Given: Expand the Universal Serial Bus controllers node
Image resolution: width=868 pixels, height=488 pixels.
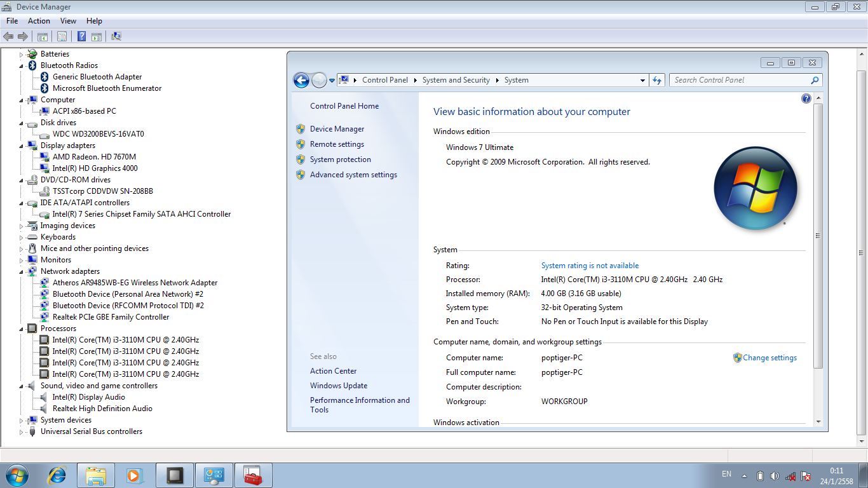Looking at the screenshot, I should click(x=21, y=432).
